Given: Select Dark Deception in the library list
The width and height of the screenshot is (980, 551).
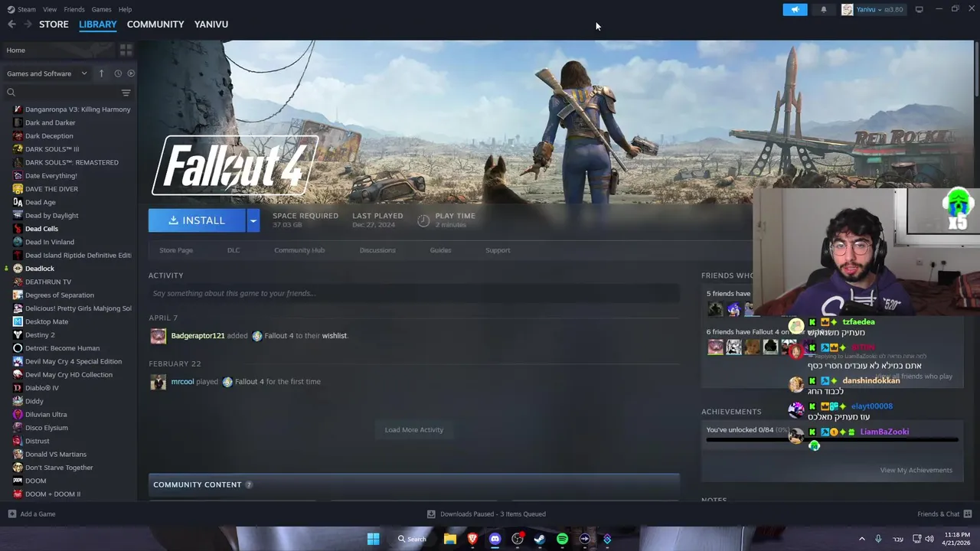Looking at the screenshot, I should pos(49,136).
